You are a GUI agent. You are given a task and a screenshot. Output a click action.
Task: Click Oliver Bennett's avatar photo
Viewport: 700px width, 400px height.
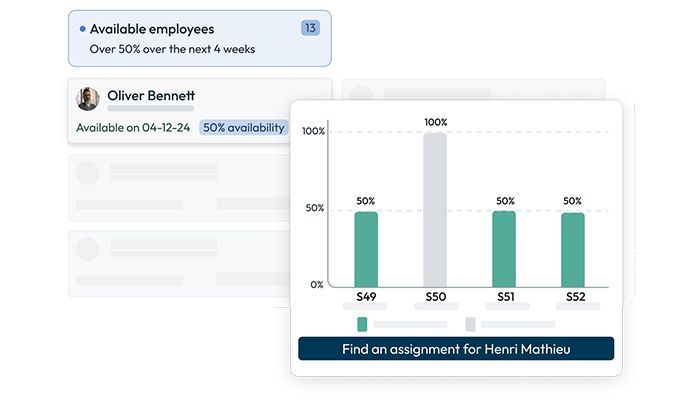click(x=88, y=98)
